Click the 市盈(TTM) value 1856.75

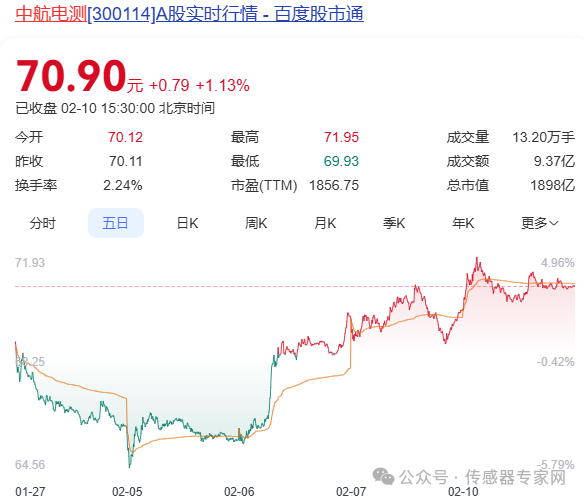pos(334,185)
